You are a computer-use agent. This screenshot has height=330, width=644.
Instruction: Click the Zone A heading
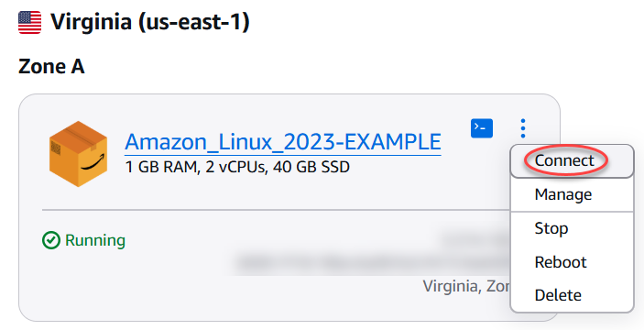pyautogui.click(x=51, y=67)
